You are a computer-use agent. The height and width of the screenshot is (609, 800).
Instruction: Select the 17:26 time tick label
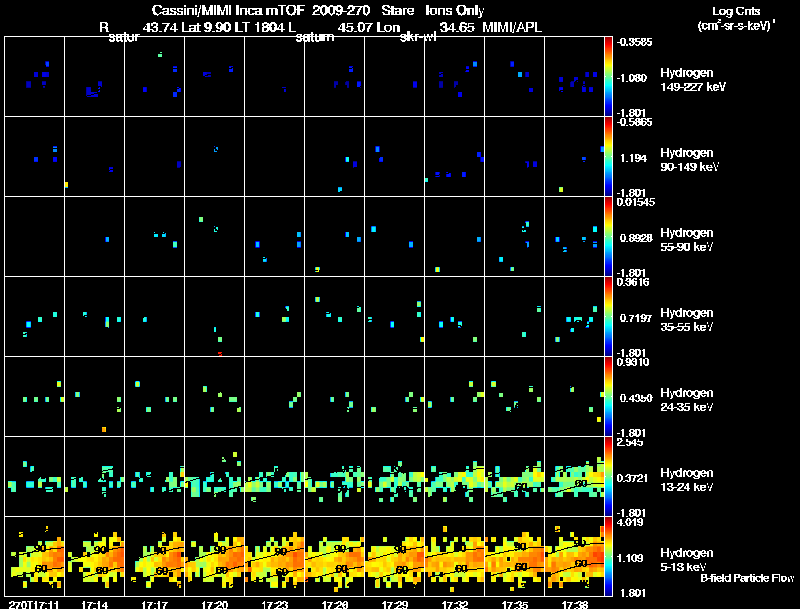pyautogui.click(x=335, y=603)
